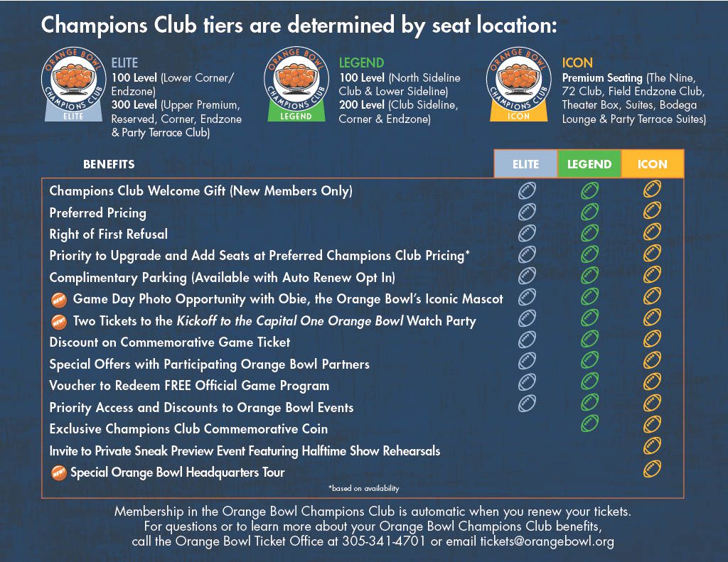Viewport: 728px width, 562px height.
Task: Click the Legend football for Right of First Refusal
Action: point(589,233)
